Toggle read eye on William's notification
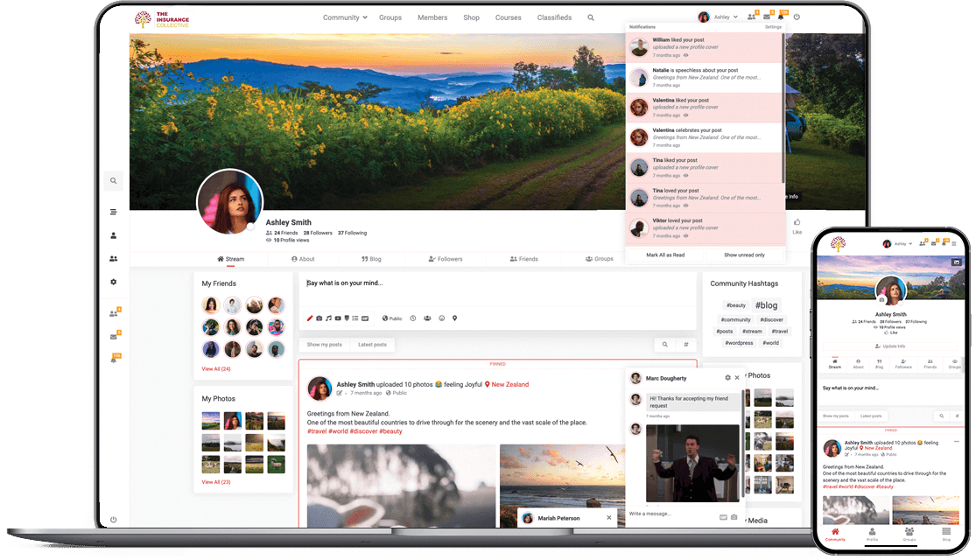 (686, 55)
